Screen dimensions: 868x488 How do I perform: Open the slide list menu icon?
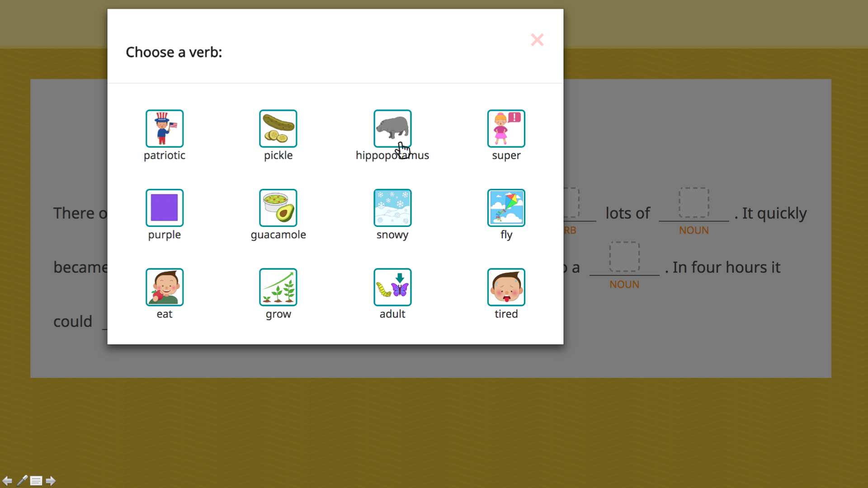coord(36,481)
